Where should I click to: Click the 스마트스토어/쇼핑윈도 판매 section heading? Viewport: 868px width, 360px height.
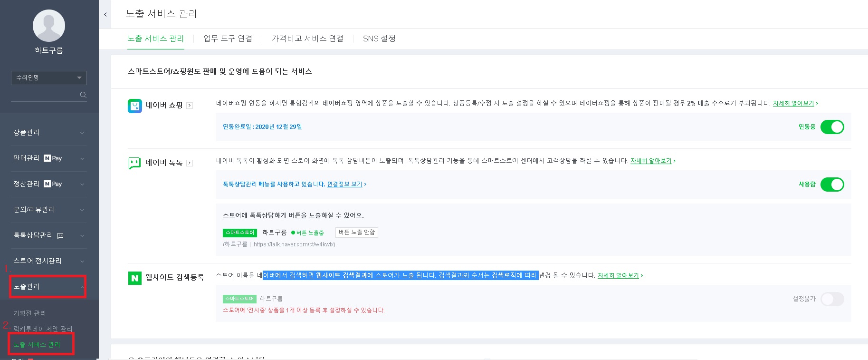click(x=219, y=71)
